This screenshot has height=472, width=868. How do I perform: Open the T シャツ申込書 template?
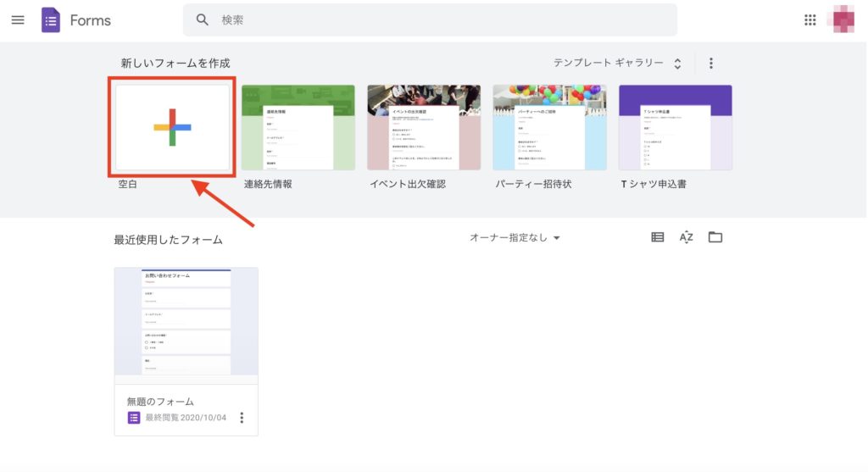pos(675,127)
